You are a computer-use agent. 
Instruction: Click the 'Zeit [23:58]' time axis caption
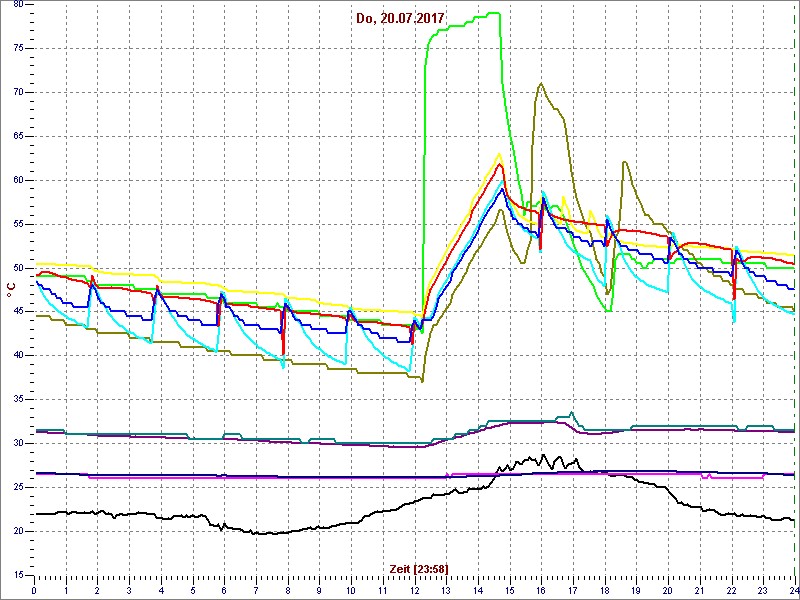(419, 569)
